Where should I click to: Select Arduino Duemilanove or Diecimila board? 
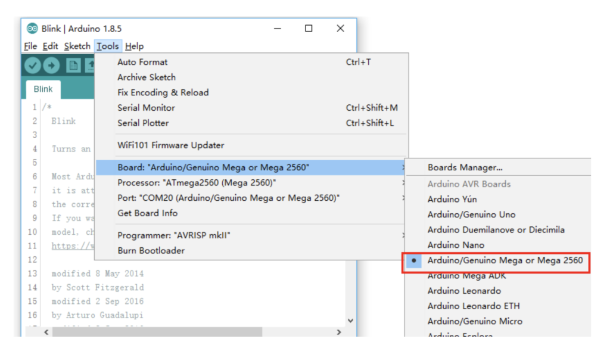tap(498, 229)
